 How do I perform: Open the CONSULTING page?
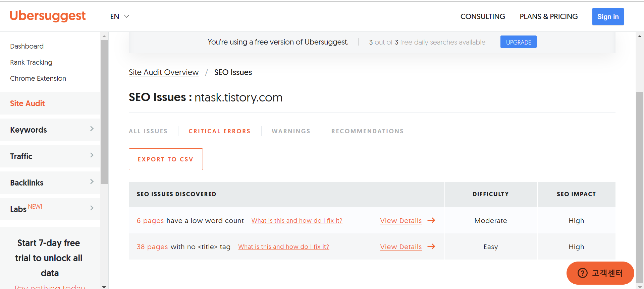pos(482,16)
